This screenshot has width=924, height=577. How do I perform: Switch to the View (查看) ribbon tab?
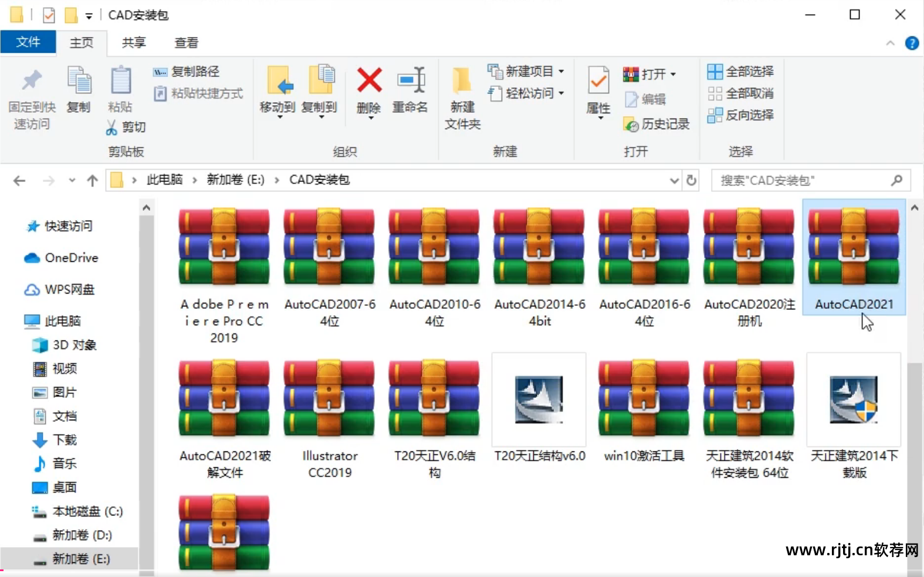(x=187, y=43)
